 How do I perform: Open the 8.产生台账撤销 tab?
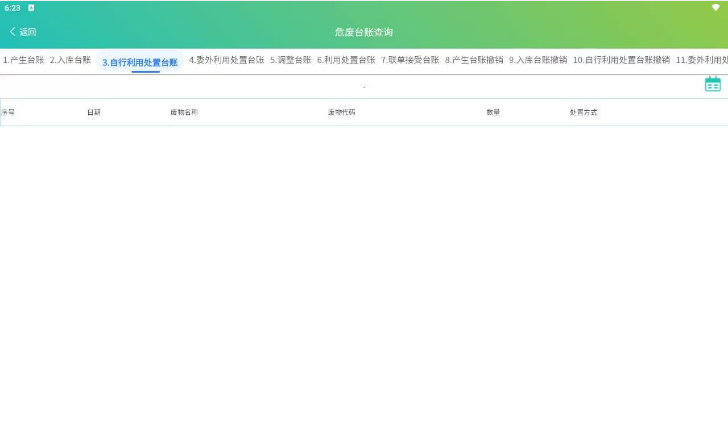click(x=474, y=60)
